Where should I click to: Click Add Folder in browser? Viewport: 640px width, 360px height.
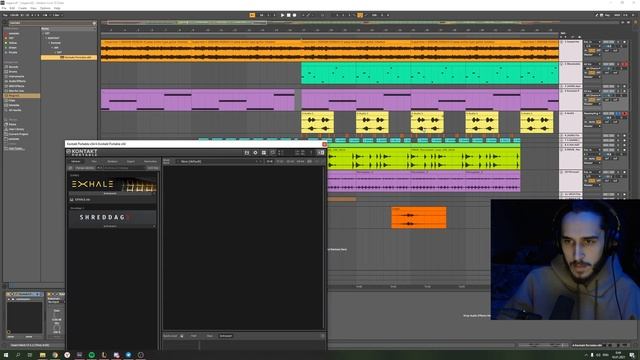[x=16, y=149]
